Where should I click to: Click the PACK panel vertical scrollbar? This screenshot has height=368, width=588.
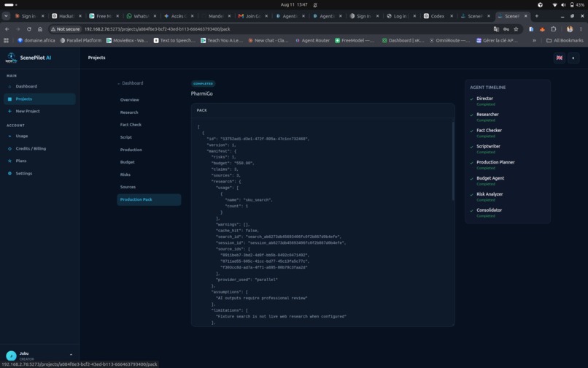click(x=453, y=161)
